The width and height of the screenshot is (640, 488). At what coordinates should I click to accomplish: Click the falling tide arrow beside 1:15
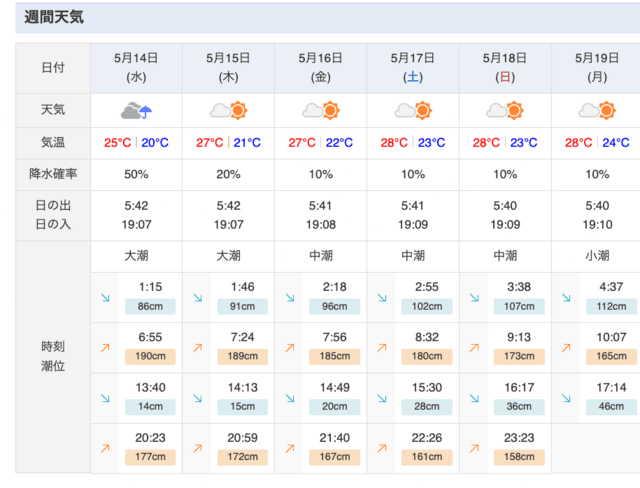[105, 298]
